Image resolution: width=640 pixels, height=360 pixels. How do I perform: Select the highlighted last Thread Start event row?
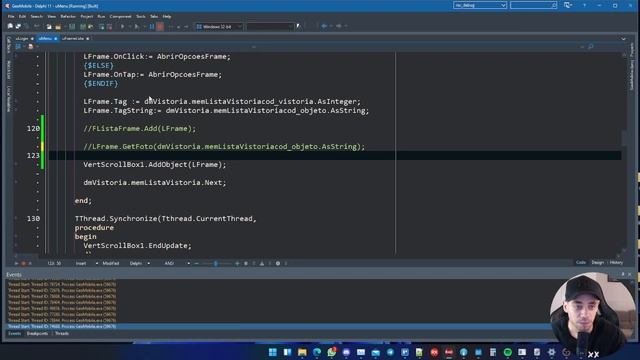coord(278,327)
